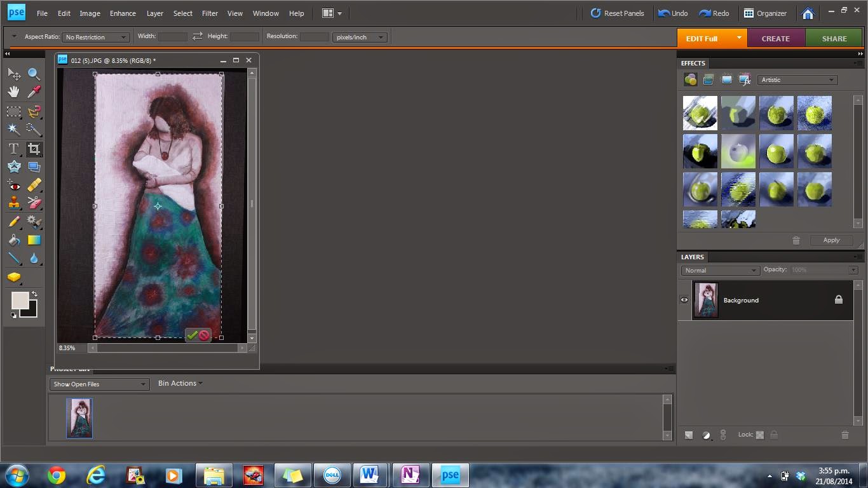868x488 pixels.
Task: Select the Cookie Cutter star tool
Action: pos(14,167)
